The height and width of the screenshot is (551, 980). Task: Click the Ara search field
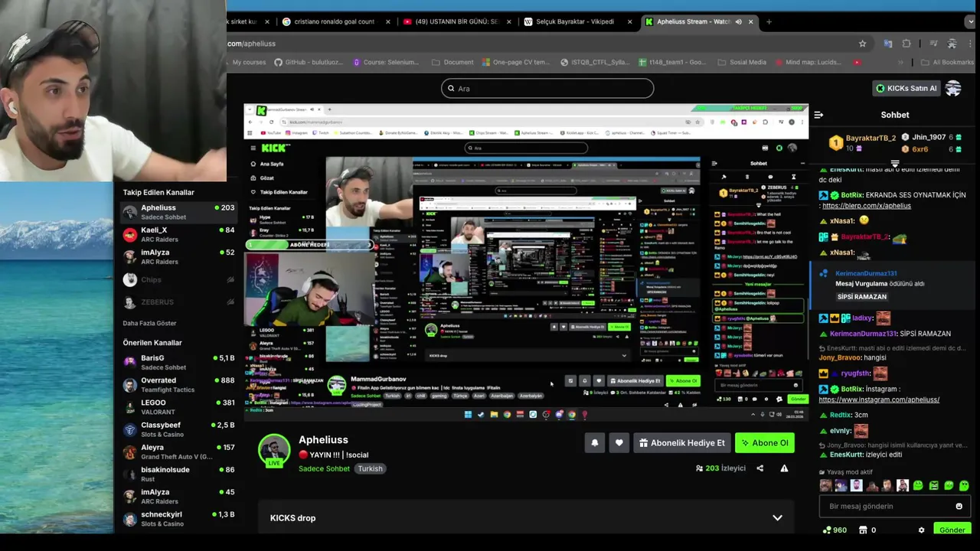coord(547,88)
